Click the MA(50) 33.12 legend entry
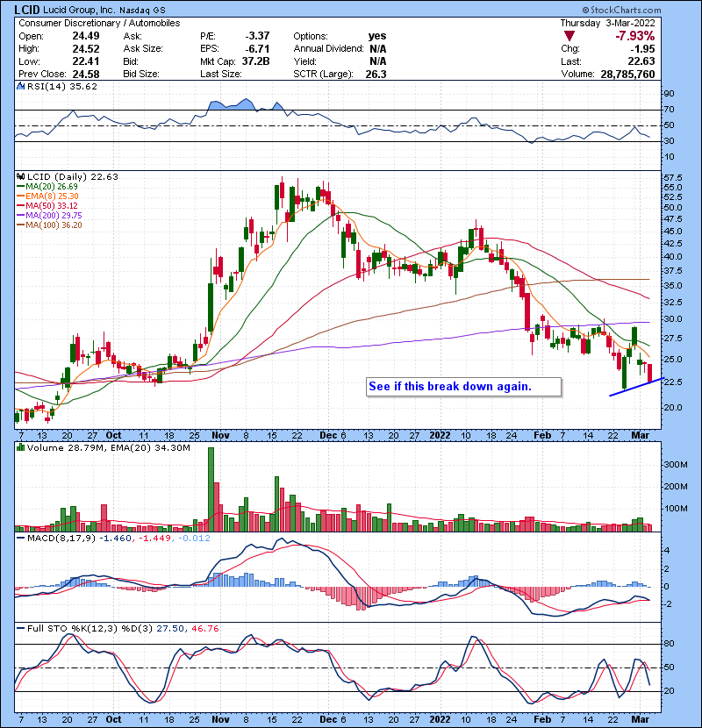The height and width of the screenshot is (728, 702). [x=52, y=205]
